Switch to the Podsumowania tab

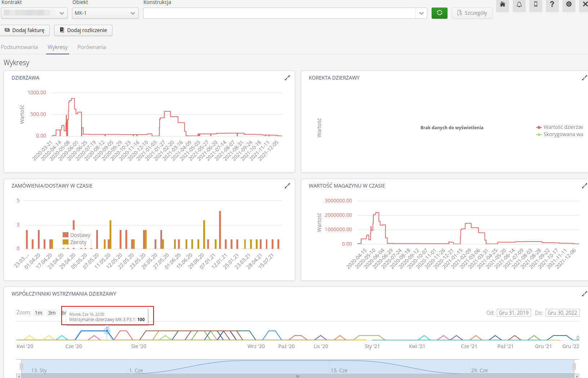pyautogui.click(x=19, y=47)
